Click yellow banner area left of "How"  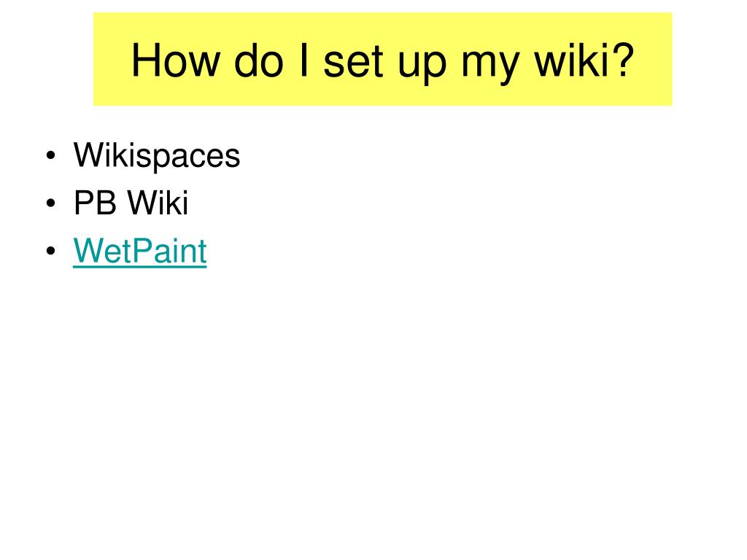(112, 59)
